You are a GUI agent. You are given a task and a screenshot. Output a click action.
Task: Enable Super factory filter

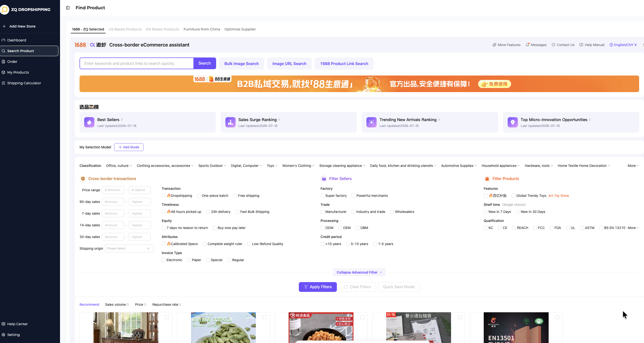point(322,196)
